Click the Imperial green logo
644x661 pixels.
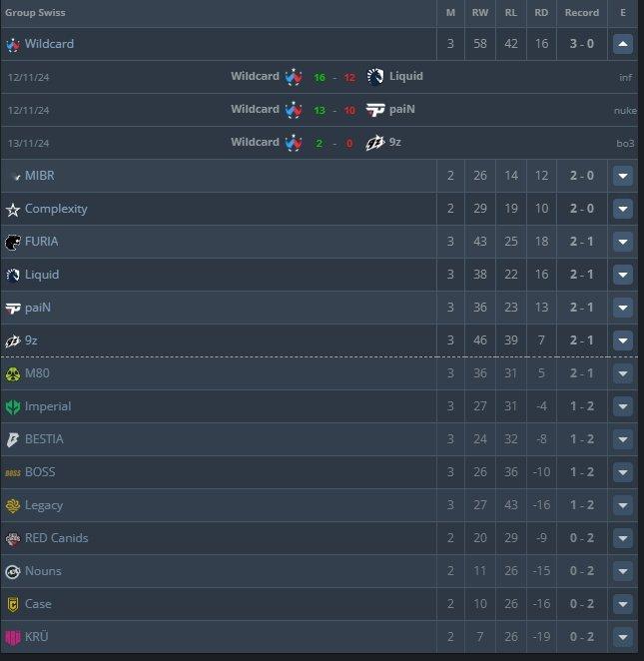click(13, 406)
